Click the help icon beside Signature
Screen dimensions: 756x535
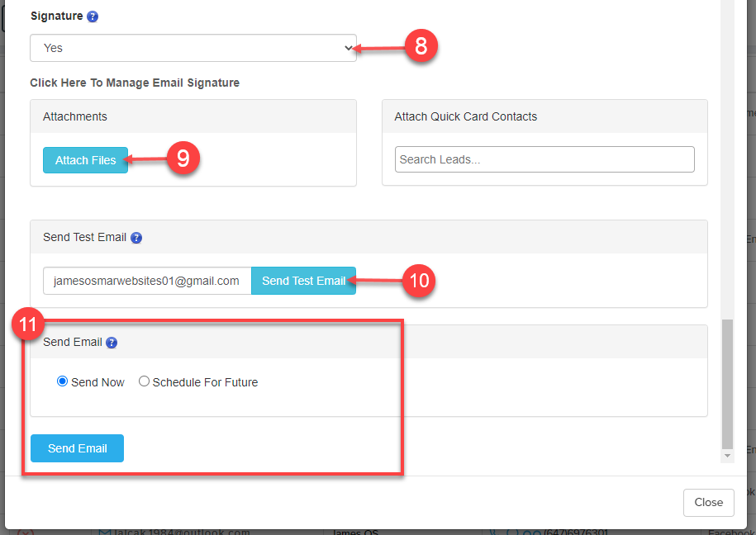93,17
